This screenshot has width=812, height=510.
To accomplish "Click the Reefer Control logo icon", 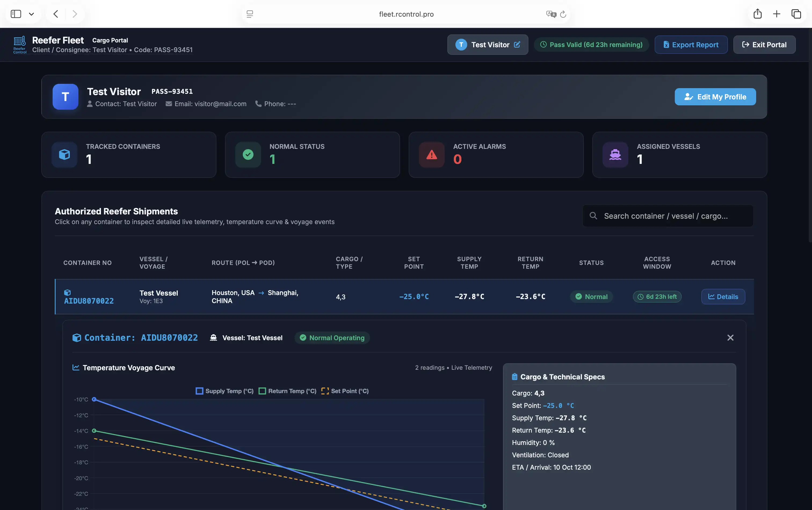I will click(x=20, y=45).
